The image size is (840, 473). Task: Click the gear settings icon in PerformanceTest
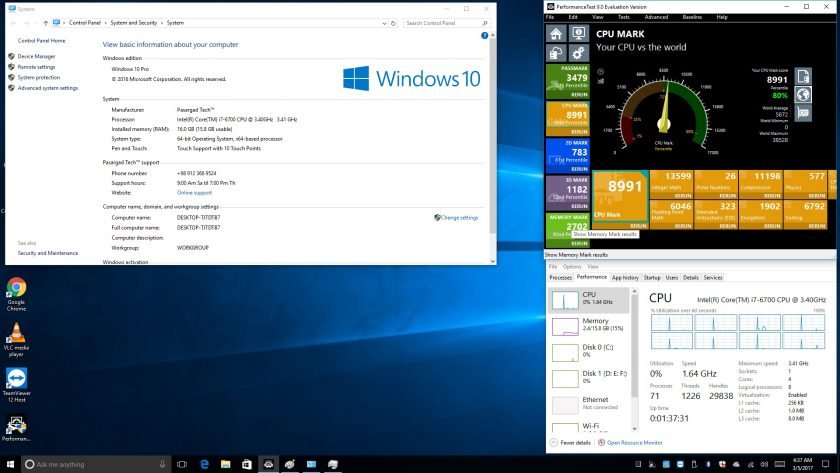578,53
